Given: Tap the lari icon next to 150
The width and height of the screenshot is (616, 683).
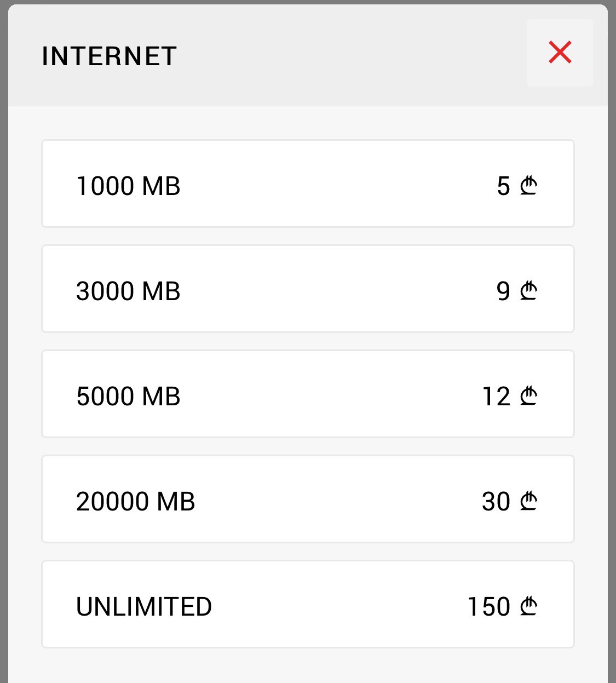Looking at the screenshot, I should [x=528, y=606].
